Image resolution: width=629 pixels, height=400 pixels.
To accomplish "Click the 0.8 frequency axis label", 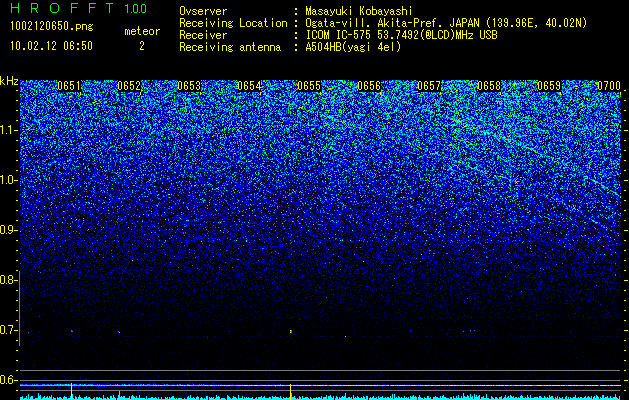I will point(7,280).
